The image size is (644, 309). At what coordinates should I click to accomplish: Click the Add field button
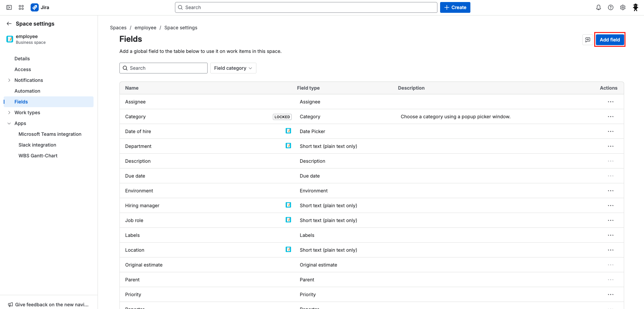coord(609,40)
